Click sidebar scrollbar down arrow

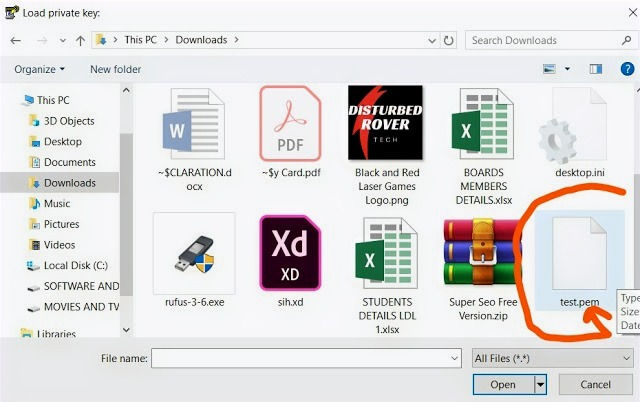tap(127, 329)
